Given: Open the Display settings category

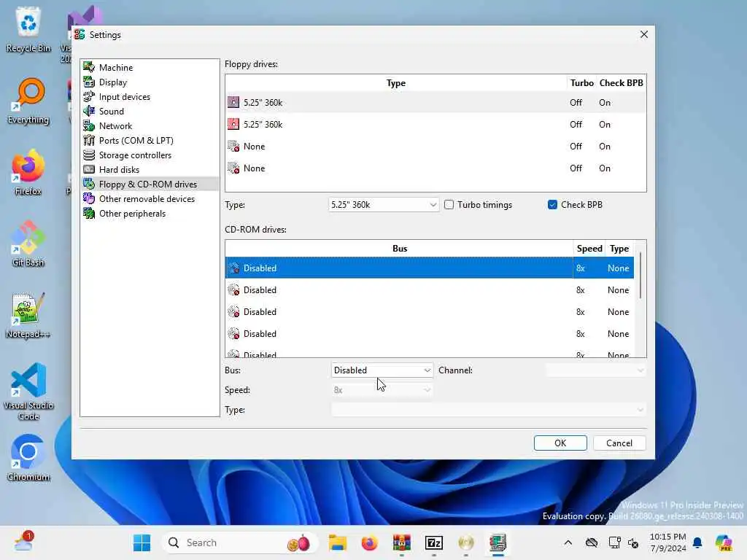Looking at the screenshot, I should click(113, 82).
